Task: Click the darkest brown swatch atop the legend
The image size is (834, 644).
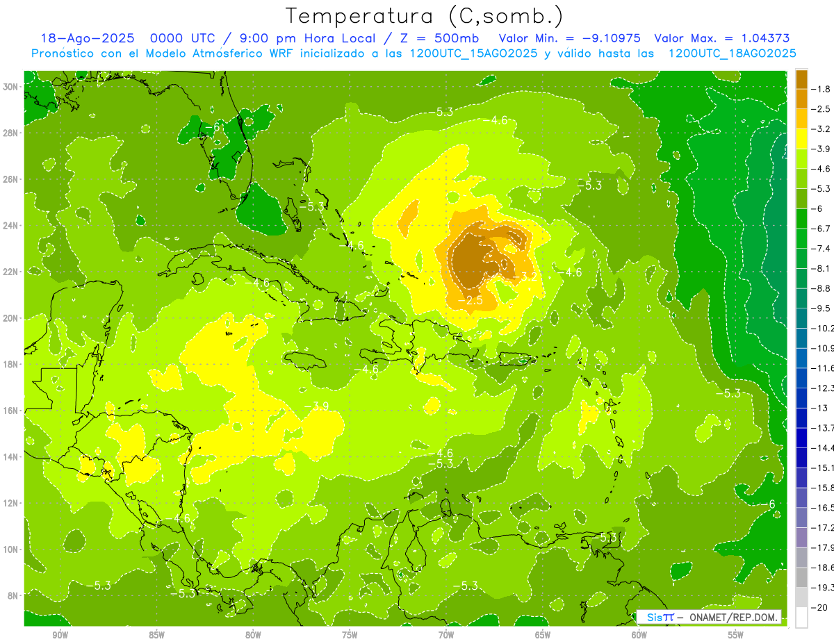Action: click(801, 79)
